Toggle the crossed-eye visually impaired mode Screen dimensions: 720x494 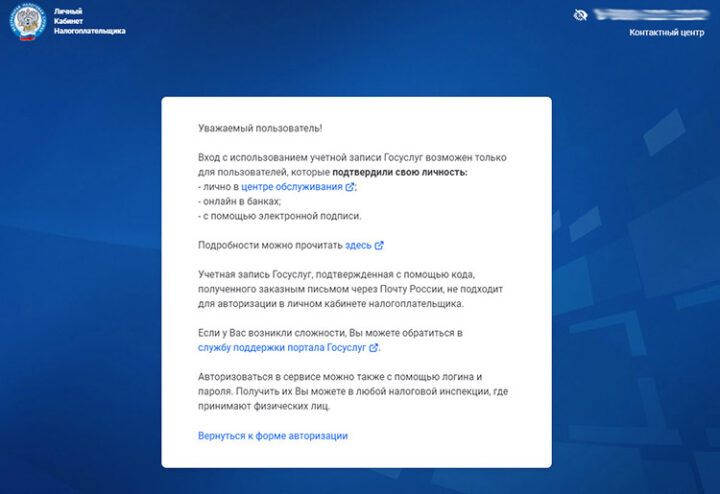581,14
